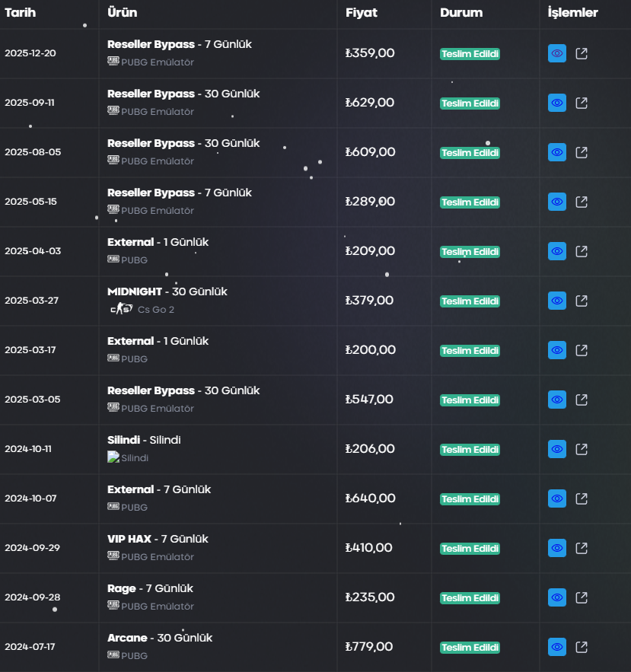Click the product name Arcane - 30 Günlük

(x=160, y=638)
